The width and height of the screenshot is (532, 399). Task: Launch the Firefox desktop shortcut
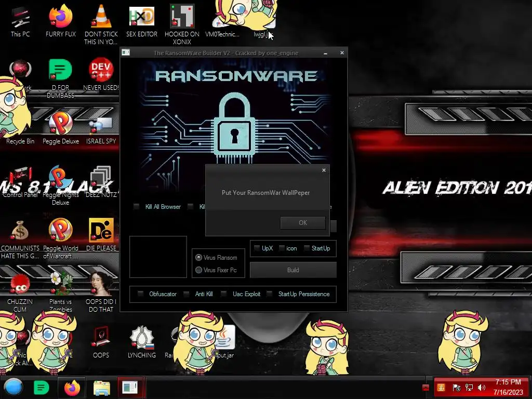point(60,21)
